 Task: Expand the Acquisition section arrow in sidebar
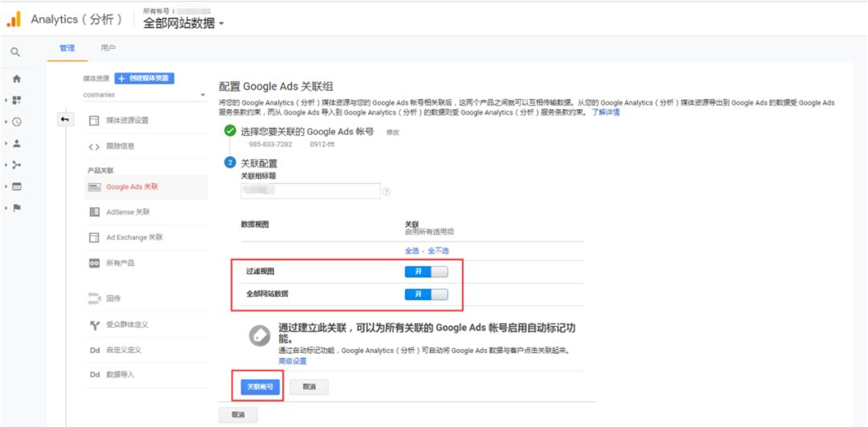click(6, 165)
